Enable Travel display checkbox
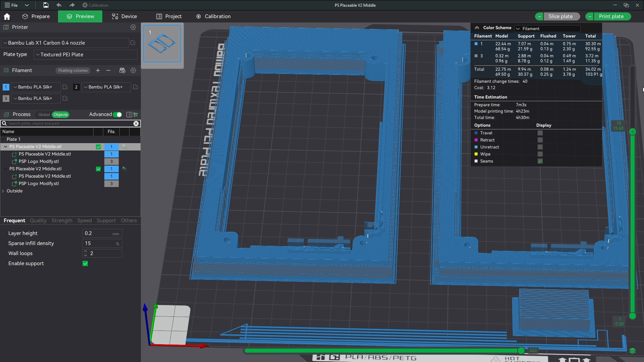Image resolution: width=644 pixels, height=362 pixels. click(540, 133)
